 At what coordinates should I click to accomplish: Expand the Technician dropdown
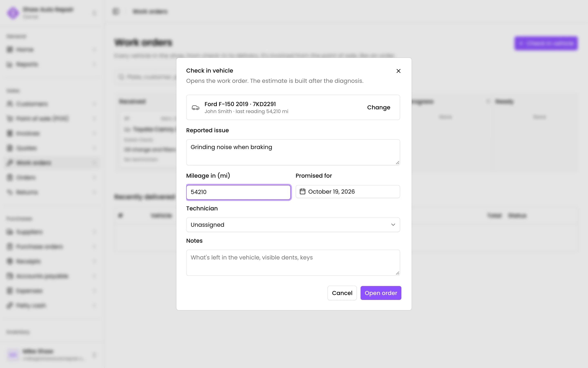point(293,225)
